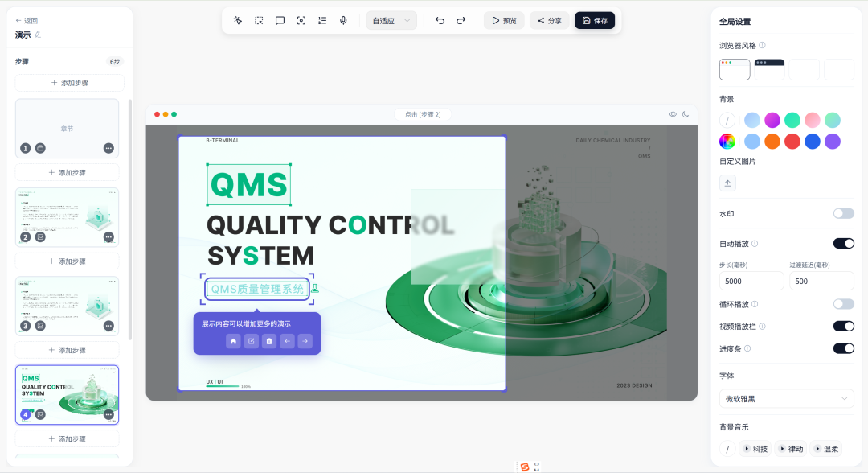868x473 pixels.
Task: Click the info icon beside 视频播放栏
Action: (x=762, y=327)
